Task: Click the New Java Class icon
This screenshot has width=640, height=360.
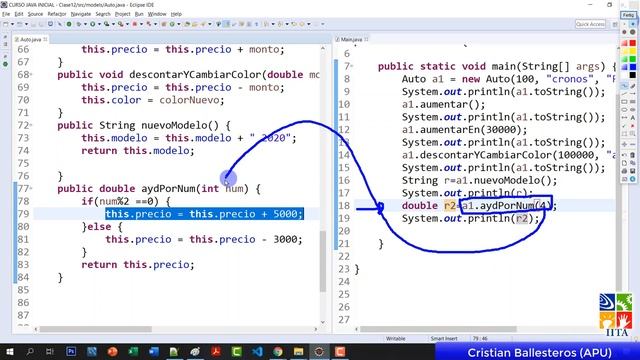Action: tap(172, 24)
